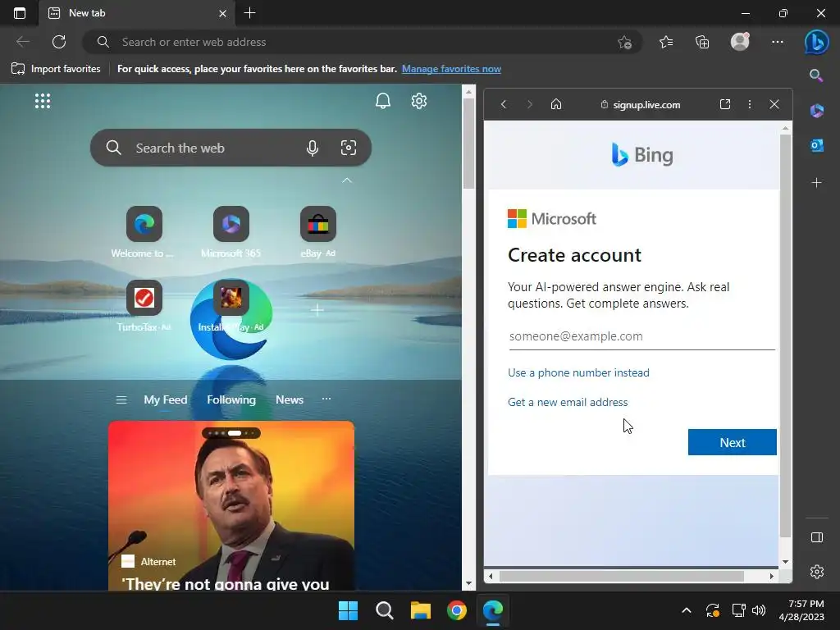The width and height of the screenshot is (840, 630).
Task: Select the My Feed tab
Action: pyautogui.click(x=166, y=399)
